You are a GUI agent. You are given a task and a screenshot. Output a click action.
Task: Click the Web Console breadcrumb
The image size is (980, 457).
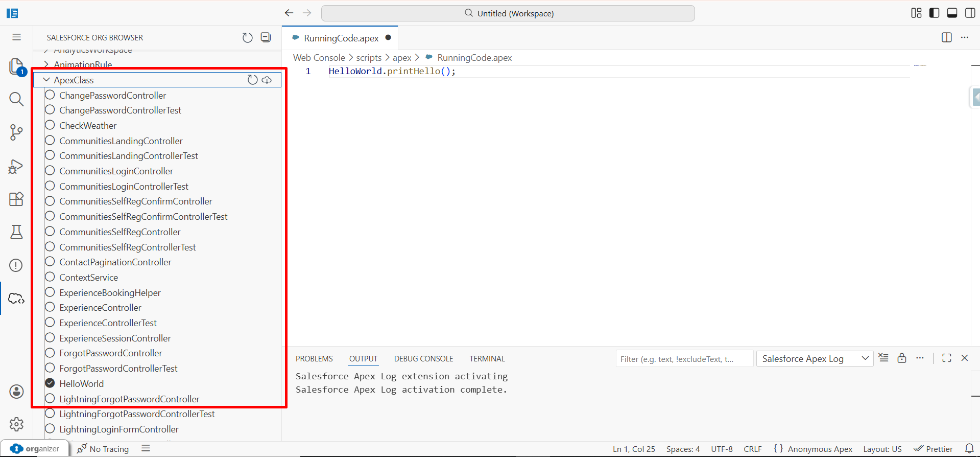pyautogui.click(x=319, y=58)
